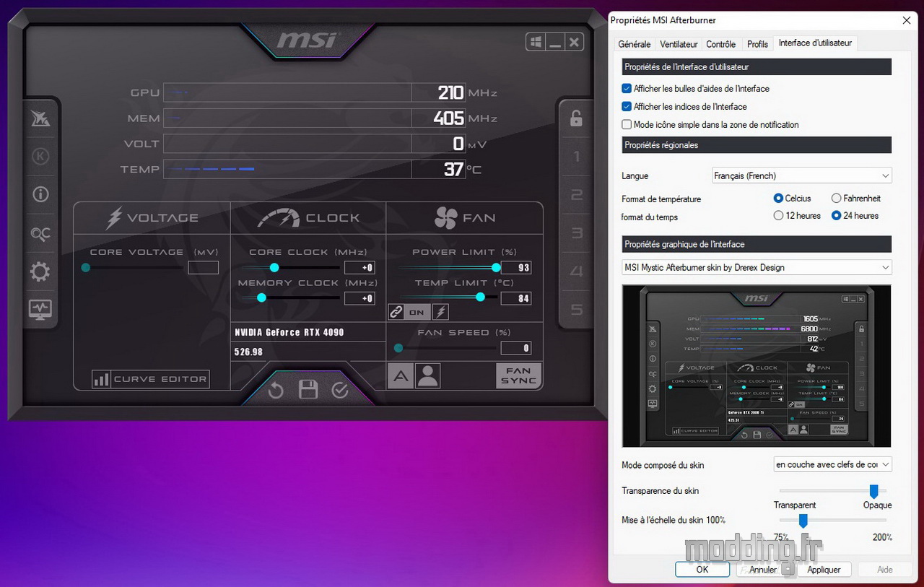Select Fahrenheit temperature format
Screen dimensions: 924x587
tap(837, 198)
